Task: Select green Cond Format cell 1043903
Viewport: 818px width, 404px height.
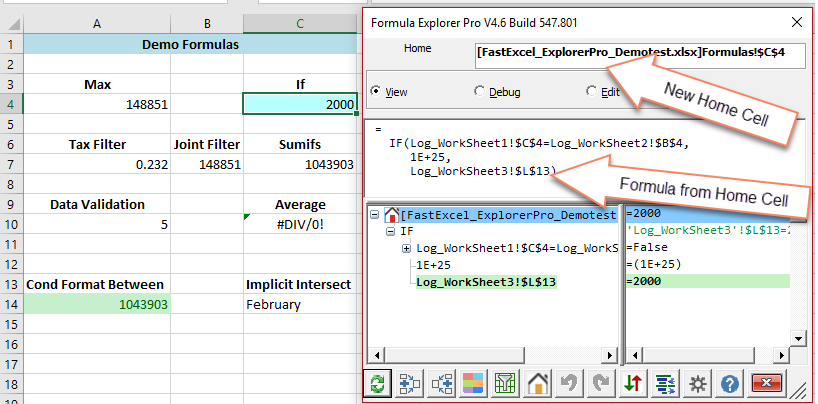Action: pos(97,304)
